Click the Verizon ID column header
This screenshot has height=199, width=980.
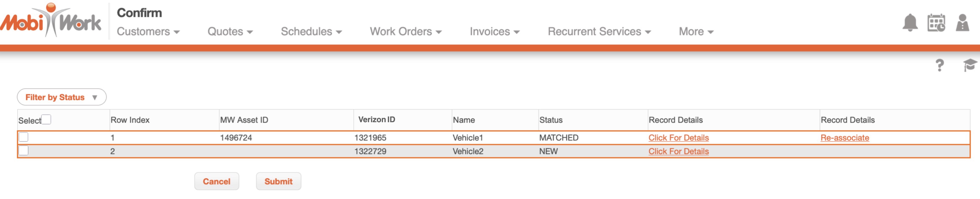[376, 119]
